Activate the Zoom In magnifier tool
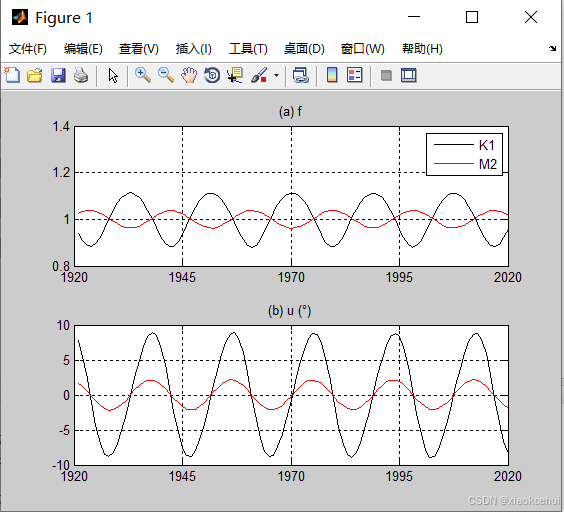The image size is (564, 512). tap(143, 76)
